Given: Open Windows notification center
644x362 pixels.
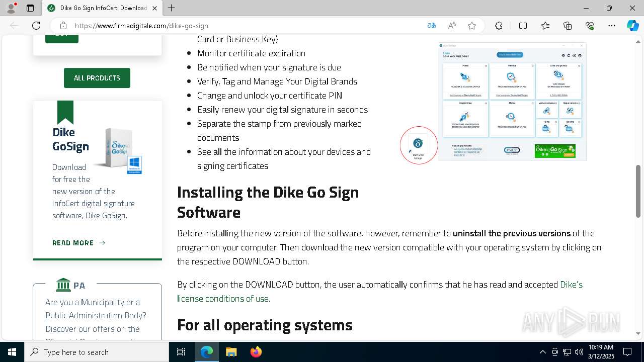Looking at the screenshot, I should coord(628,352).
